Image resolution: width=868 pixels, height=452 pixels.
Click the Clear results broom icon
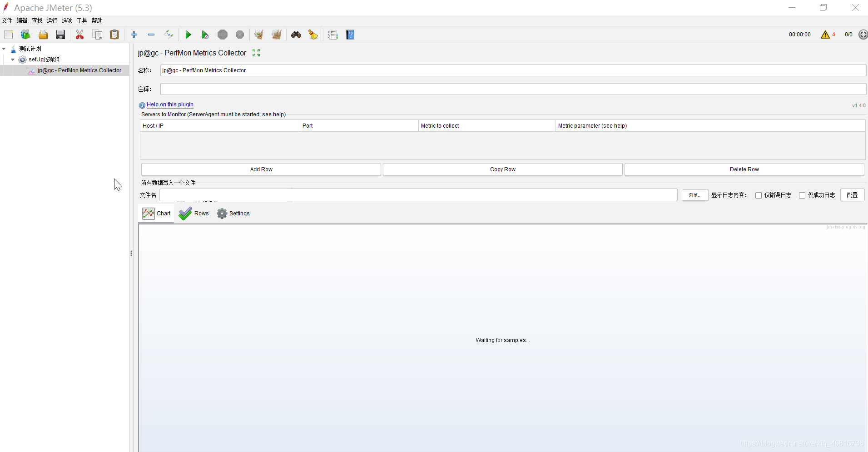coord(259,35)
